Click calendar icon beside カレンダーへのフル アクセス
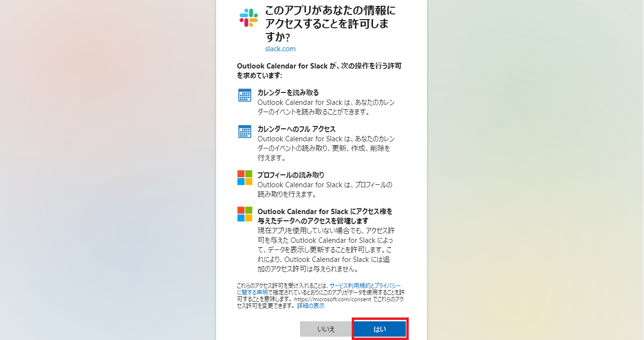Viewport: 644px width, 340px height. (x=245, y=132)
